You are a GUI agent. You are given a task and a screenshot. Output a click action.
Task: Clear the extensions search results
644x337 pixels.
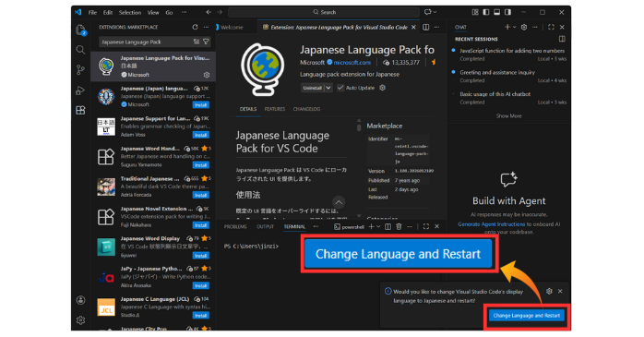(197, 42)
